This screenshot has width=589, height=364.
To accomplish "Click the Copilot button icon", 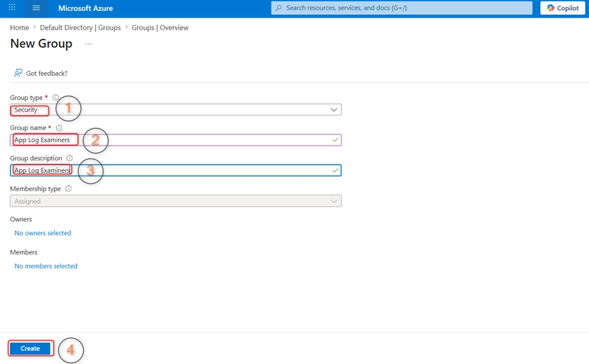I will pos(551,8).
